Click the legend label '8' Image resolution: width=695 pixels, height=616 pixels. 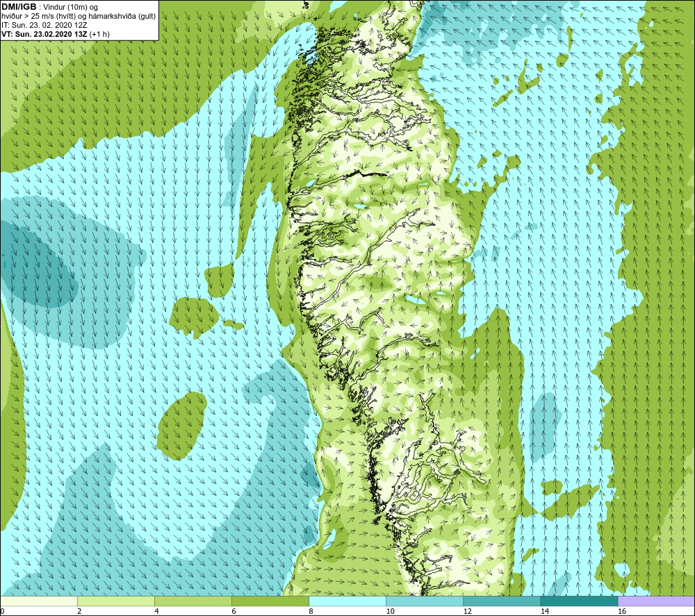pos(311,612)
